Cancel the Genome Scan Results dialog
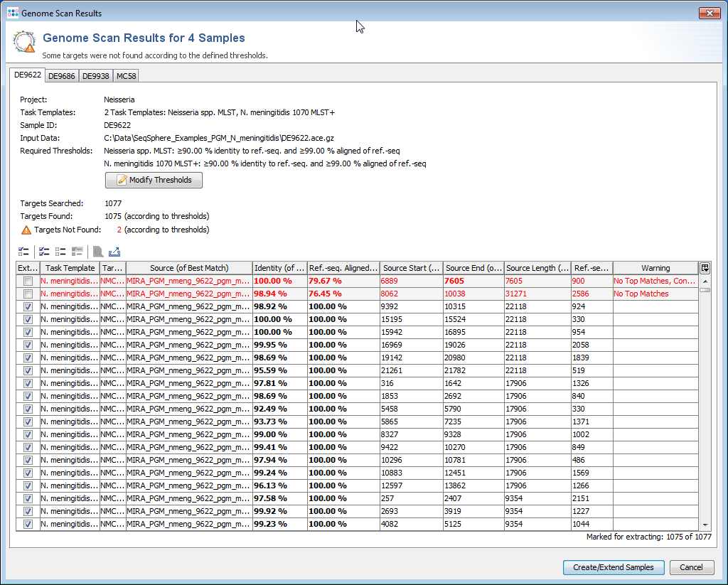Viewport: 728px width, 585px height. pyautogui.click(x=691, y=567)
